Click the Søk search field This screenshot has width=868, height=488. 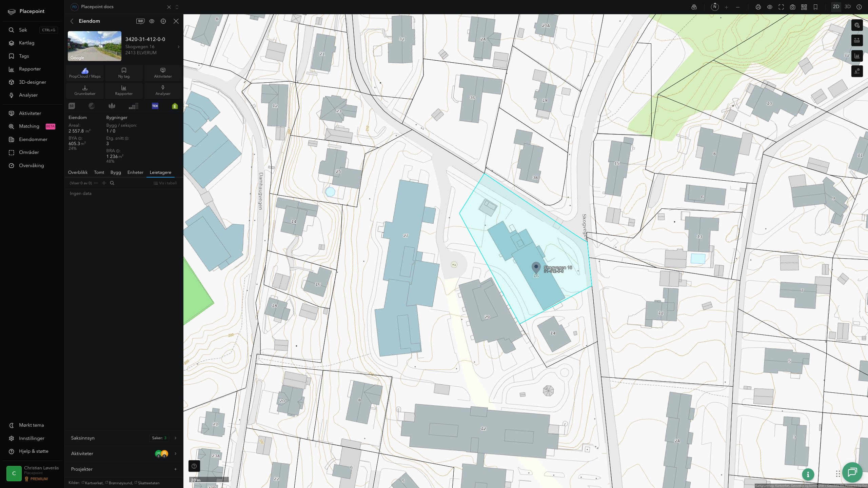coord(33,30)
